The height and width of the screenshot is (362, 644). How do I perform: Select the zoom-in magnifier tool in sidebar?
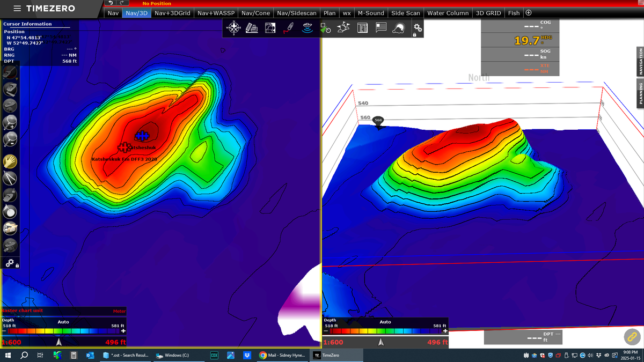(x=10, y=122)
